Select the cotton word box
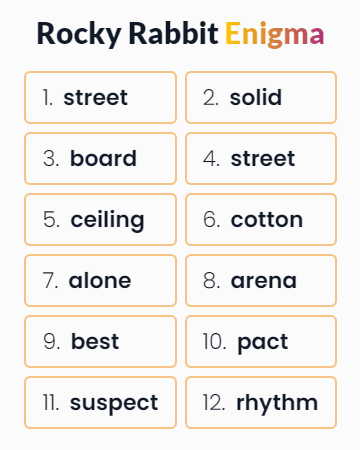 pyautogui.click(x=261, y=219)
